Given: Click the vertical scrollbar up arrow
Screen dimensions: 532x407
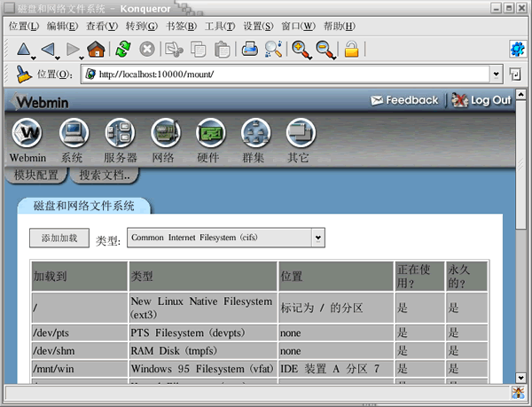Looking at the screenshot, I should tap(520, 94).
